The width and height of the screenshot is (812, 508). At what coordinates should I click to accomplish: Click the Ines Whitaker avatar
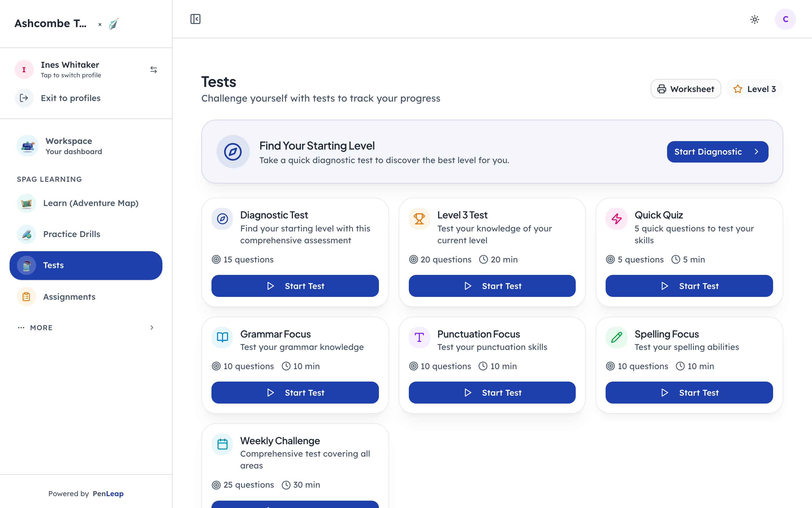[24, 69]
